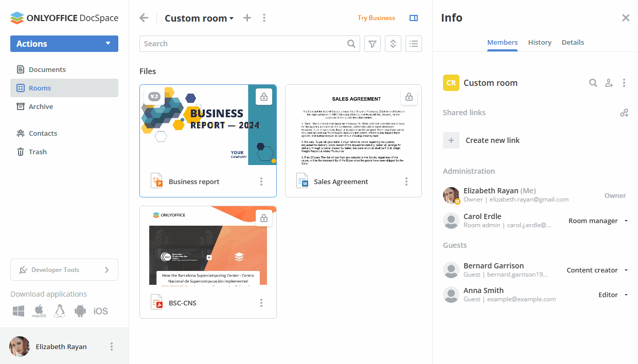Click the Try Business link
Image resolution: width=638 pixels, height=364 pixels.
coord(376,18)
